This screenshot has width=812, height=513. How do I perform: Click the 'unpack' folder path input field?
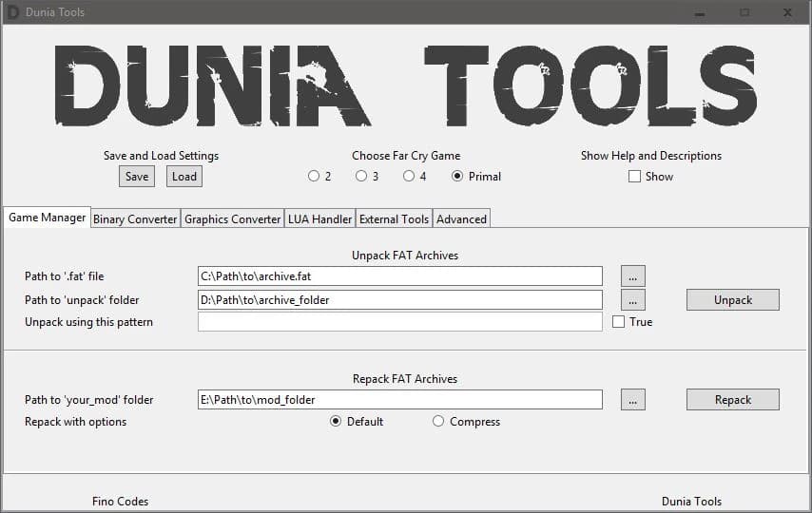click(399, 299)
